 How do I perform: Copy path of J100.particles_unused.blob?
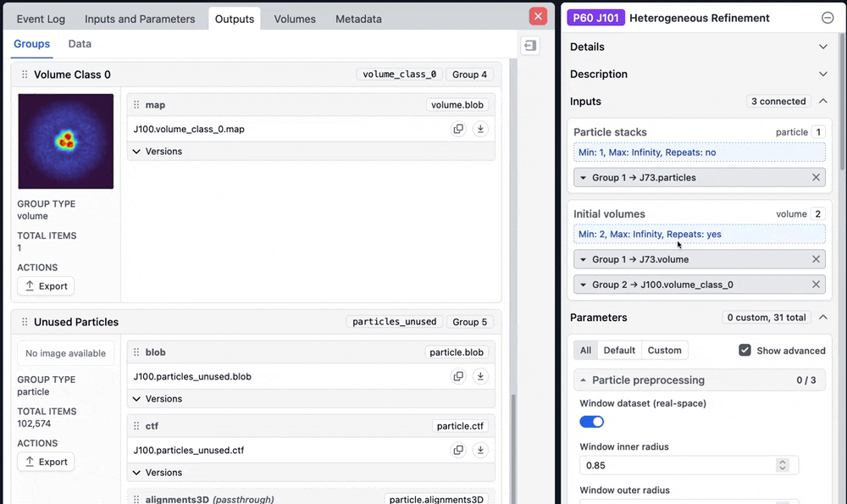coord(458,377)
